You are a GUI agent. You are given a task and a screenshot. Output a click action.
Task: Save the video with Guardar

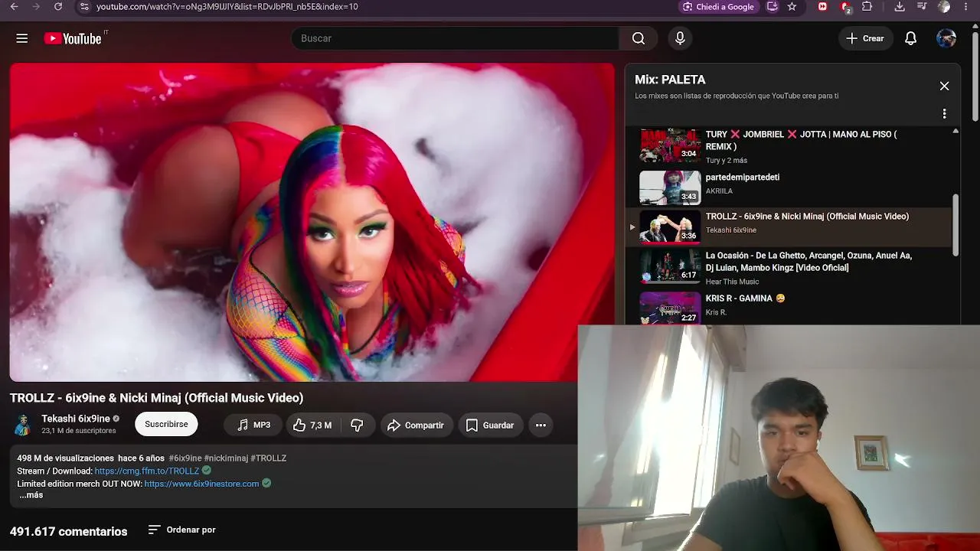(x=490, y=425)
